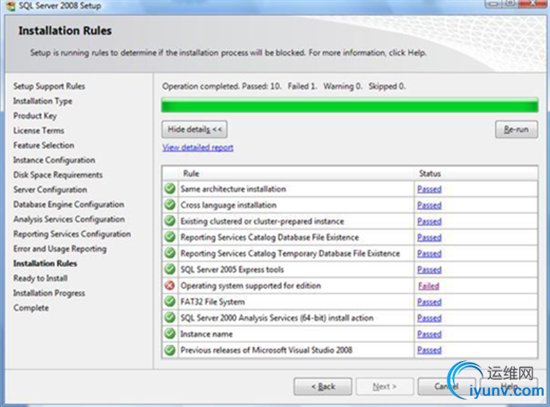Select Ready to Install step

40,278
